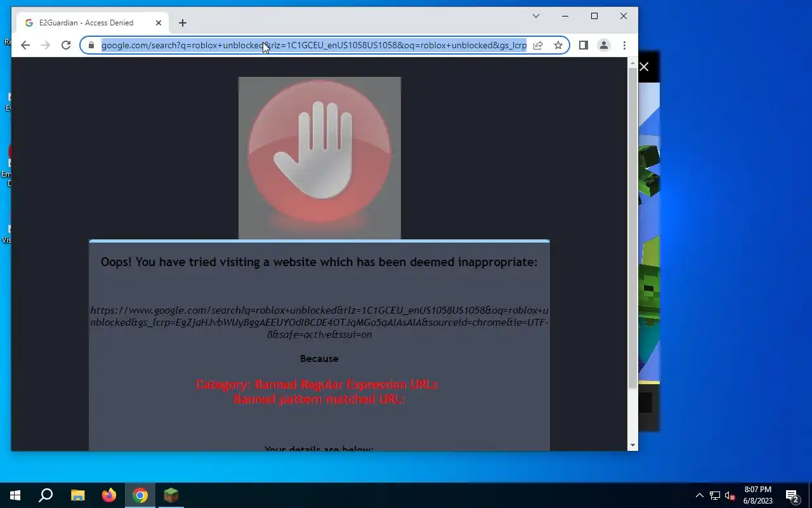Image resolution: width=812 pixels, height=508 pixels.
Task: Toggle the Chrome side panel
Action: pos(584,45)
